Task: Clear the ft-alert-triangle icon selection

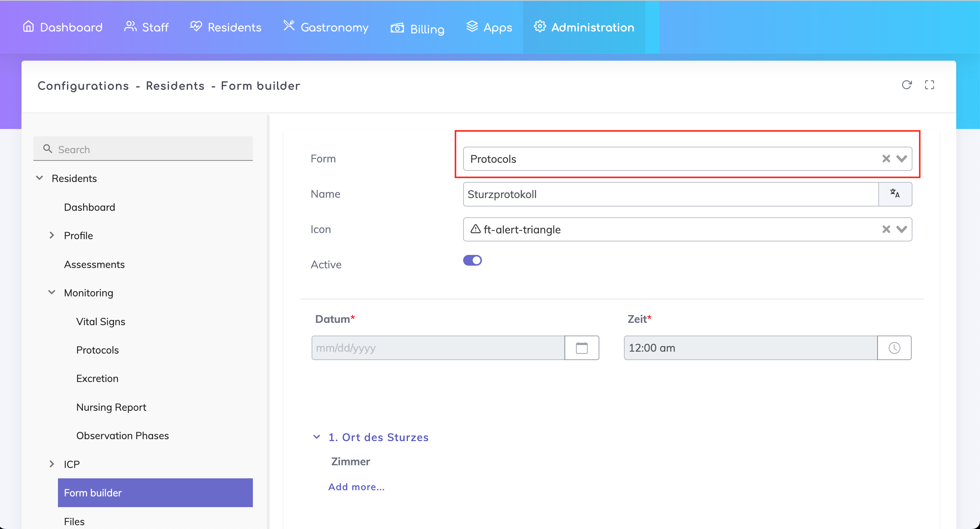Action: pos(886,229)
